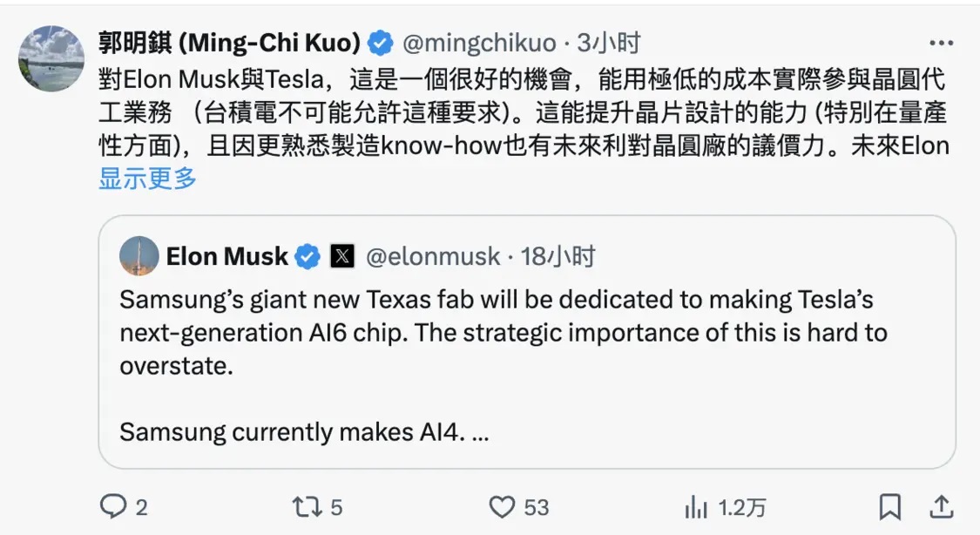Open Ming-Chi Kuo's profile avatar
Screen dimensions: 980x535
pyautogui.click(x=51, y=58)
